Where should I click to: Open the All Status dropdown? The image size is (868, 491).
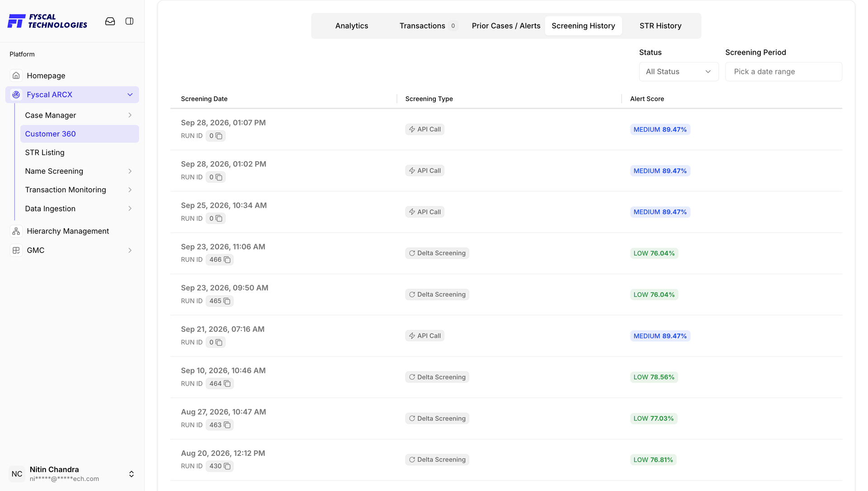pos(679,72)
